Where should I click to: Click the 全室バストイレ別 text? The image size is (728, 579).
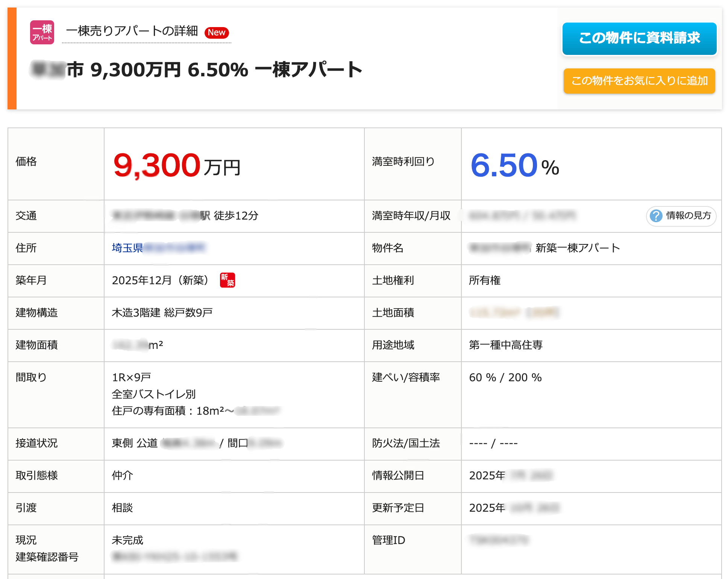pos(154,394)
